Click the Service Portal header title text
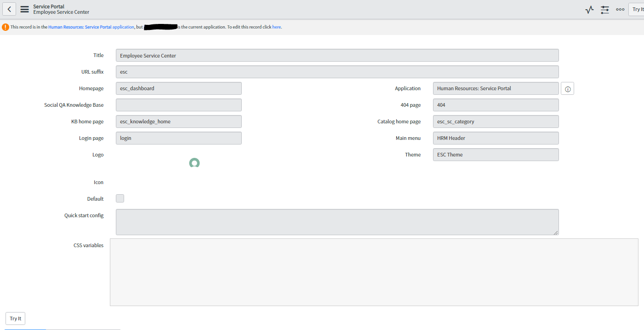 [x=49, y=6]
